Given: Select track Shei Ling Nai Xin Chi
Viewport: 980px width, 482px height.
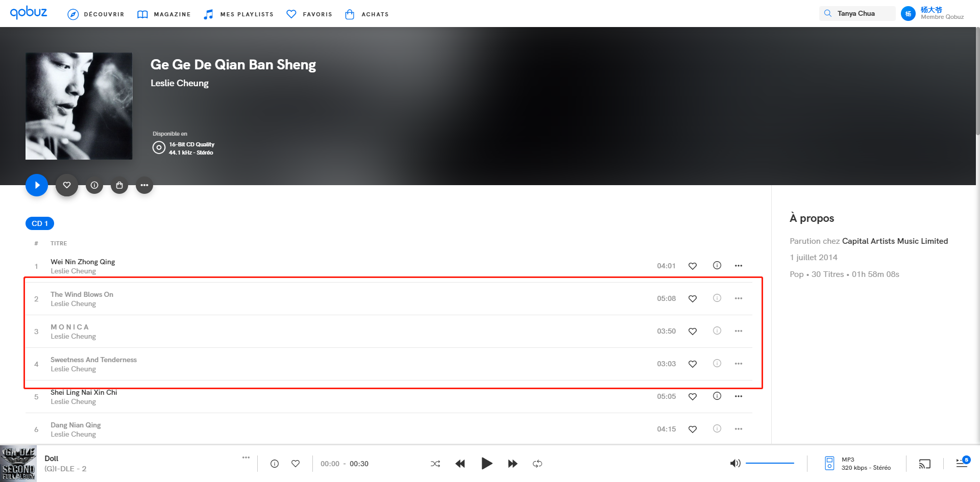Looking at the screenshot, I should point(84,392).
